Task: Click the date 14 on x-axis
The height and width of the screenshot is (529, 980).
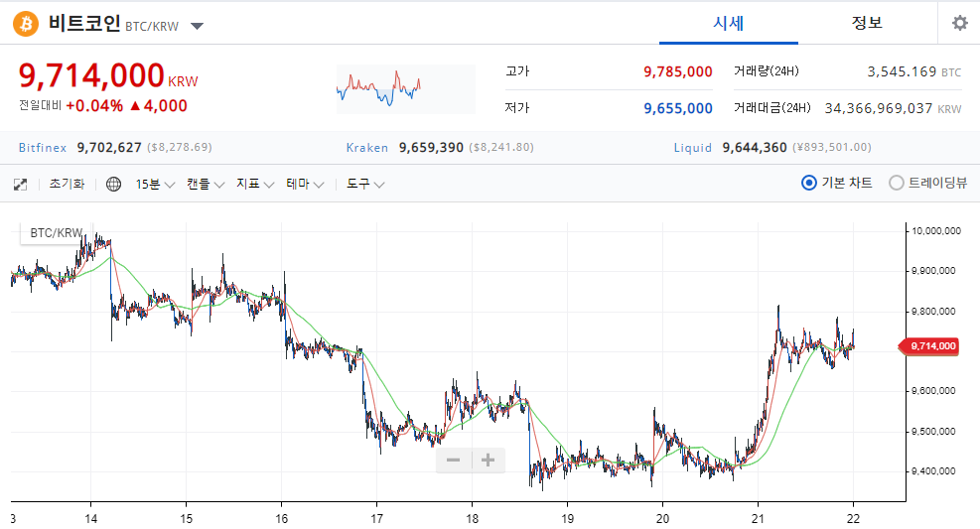Action: (91, 518)
